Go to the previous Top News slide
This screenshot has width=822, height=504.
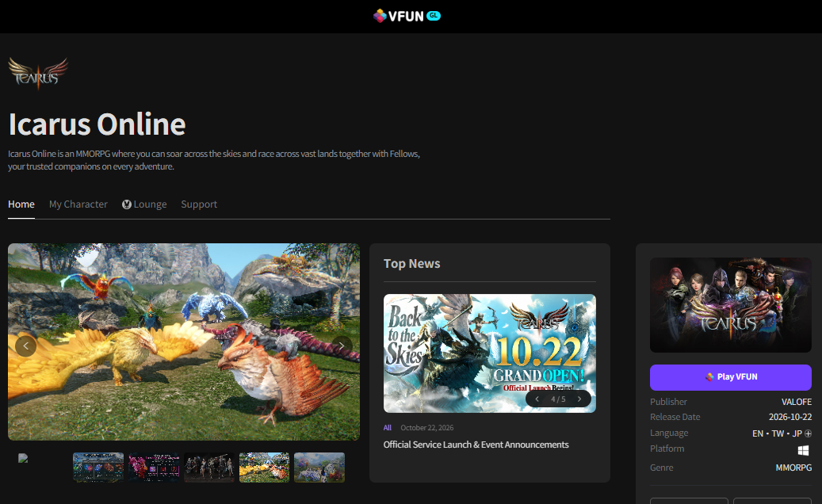tap(537, 399)
